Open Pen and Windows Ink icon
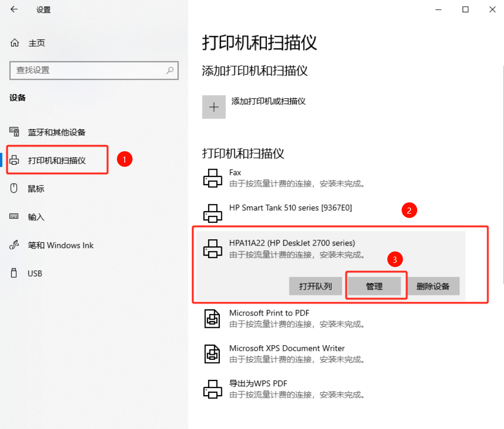This screenshot has width=504, height=429. [x=14, y=245]
